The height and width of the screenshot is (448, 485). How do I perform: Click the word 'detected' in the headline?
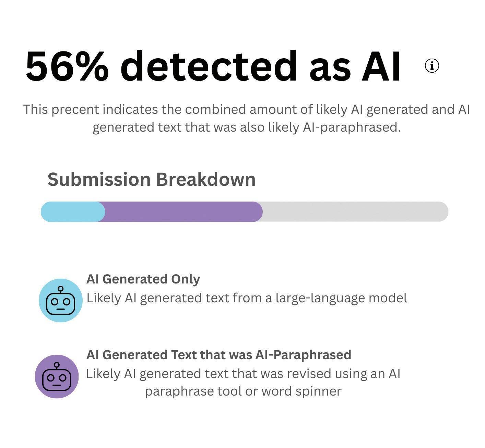coord(209,66)
